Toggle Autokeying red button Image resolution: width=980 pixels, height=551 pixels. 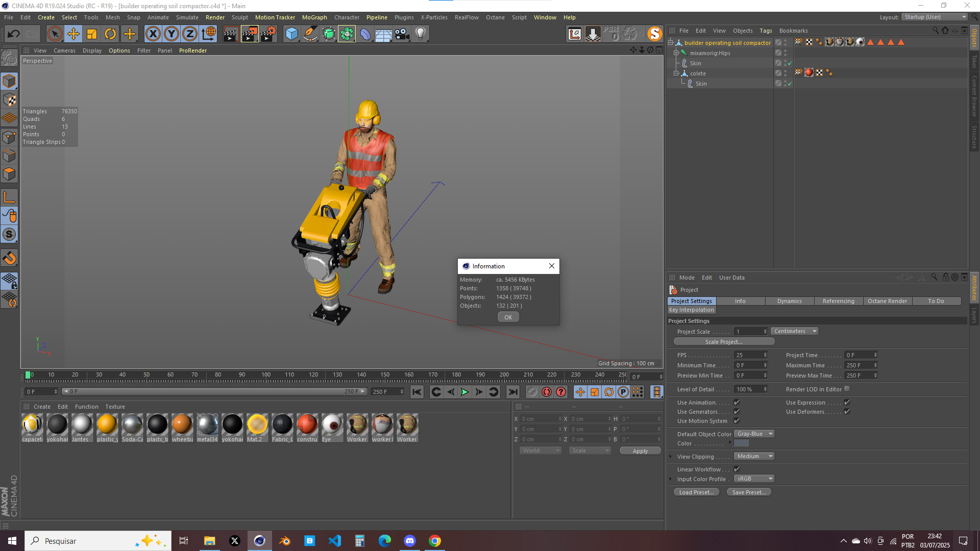[x=547, y=392]
